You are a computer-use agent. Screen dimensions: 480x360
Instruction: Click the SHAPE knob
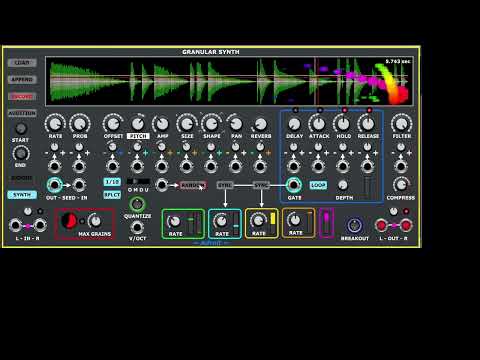212,124
